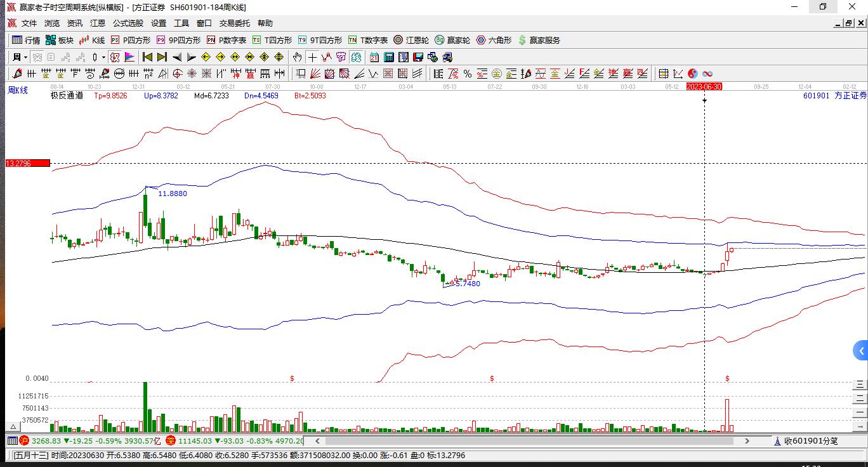The width and height of the screenshot is (868, 467).
Task: Open the 文件 menu
Action: pos(29,23)
